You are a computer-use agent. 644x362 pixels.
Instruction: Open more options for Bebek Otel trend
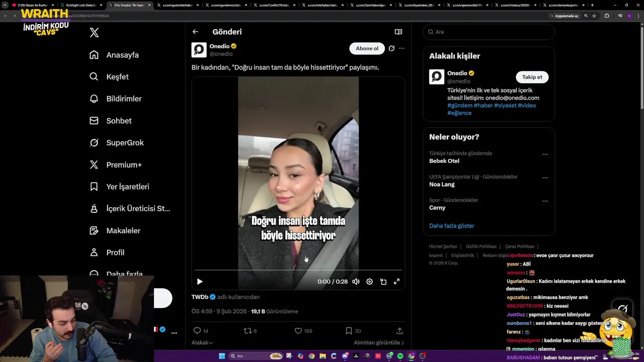[x=545, y=154]
